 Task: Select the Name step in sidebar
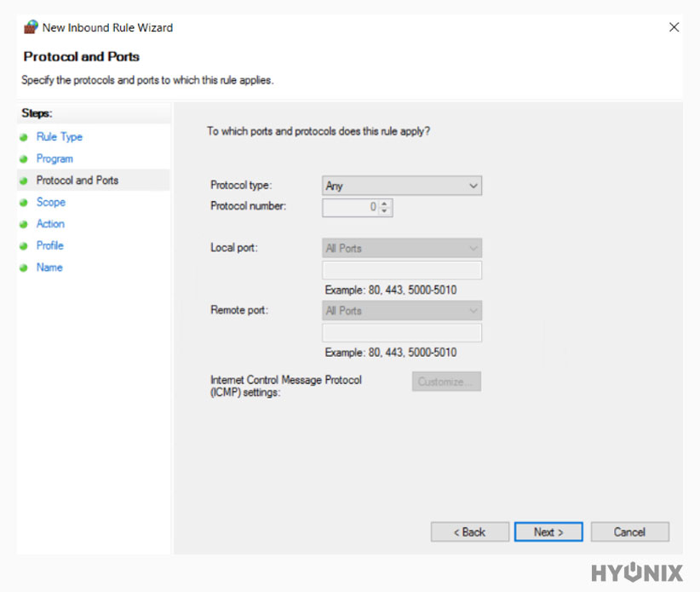(49, 267)
